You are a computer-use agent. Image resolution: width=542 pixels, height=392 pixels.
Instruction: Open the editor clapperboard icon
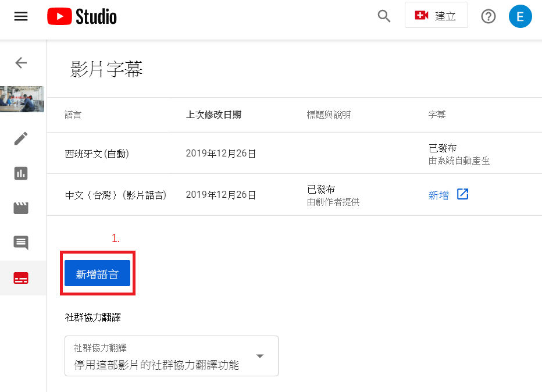pos(21,208)
